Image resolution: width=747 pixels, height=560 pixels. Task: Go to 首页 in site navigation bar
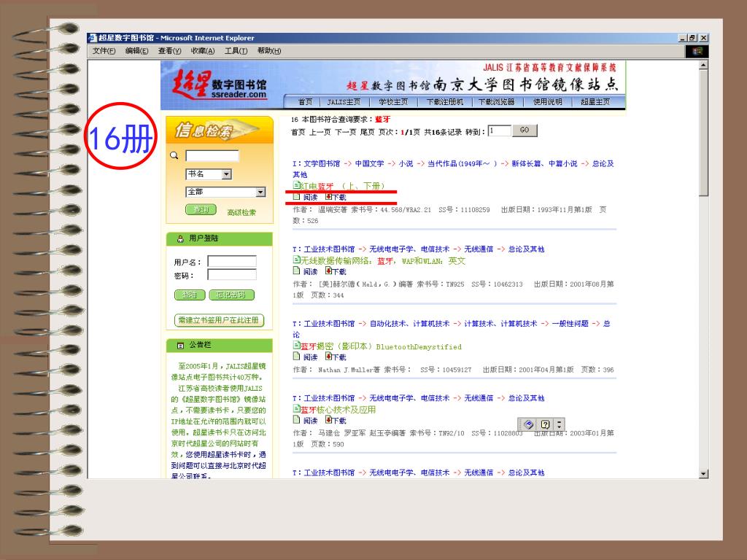point(305,102)
